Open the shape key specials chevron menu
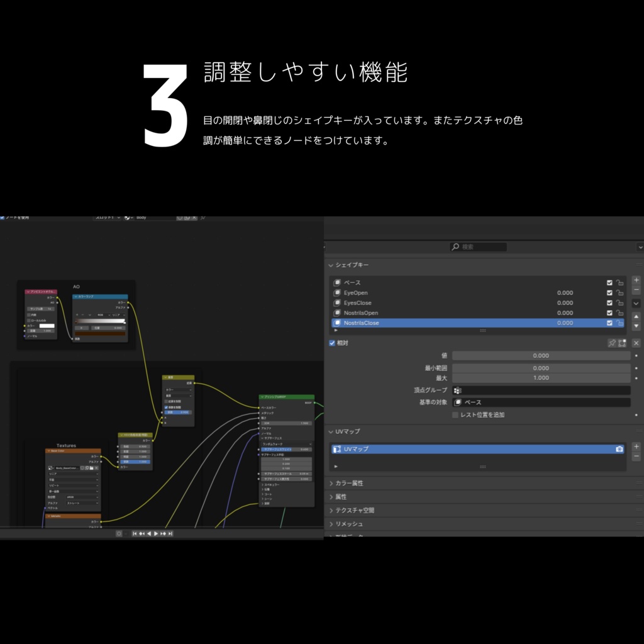Image resolution: width=644 pixels, height=644 pixels. 636,304
